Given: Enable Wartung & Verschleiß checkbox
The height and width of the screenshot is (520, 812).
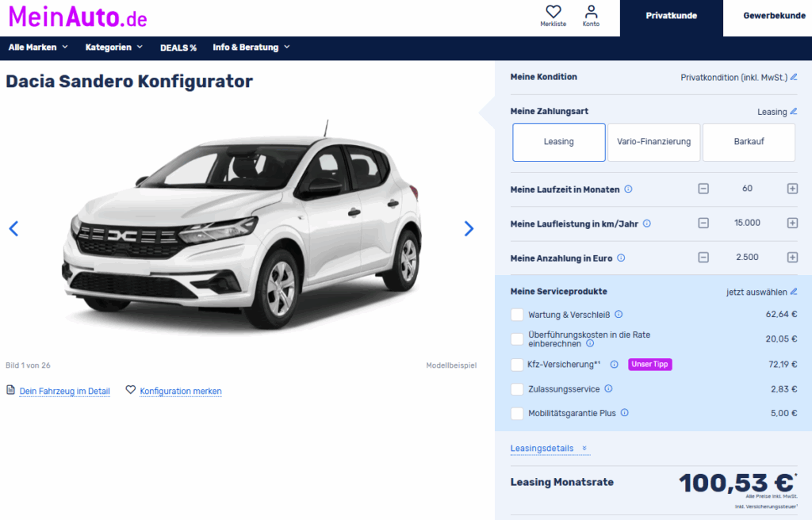Looking at the screenshot, I should click(x=517, y=315).
